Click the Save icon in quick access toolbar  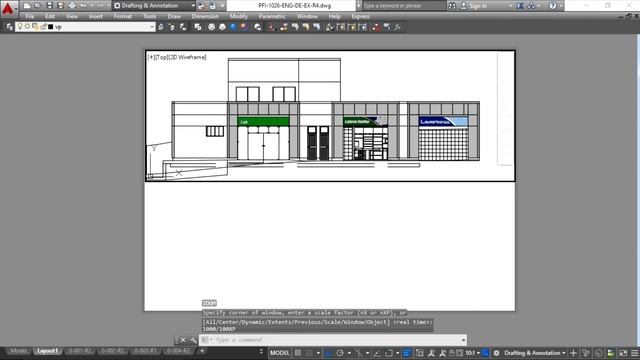[x=49, y=6]
